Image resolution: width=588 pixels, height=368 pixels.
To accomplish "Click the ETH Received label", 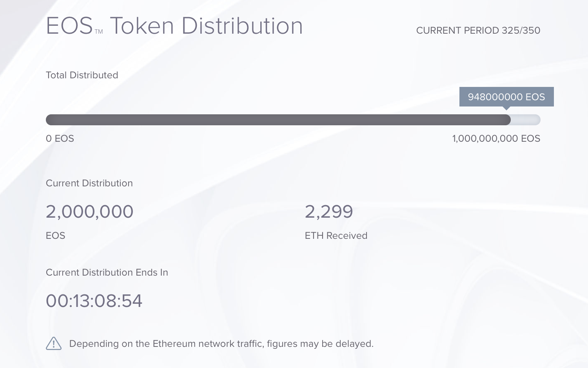I will (336, 236).
